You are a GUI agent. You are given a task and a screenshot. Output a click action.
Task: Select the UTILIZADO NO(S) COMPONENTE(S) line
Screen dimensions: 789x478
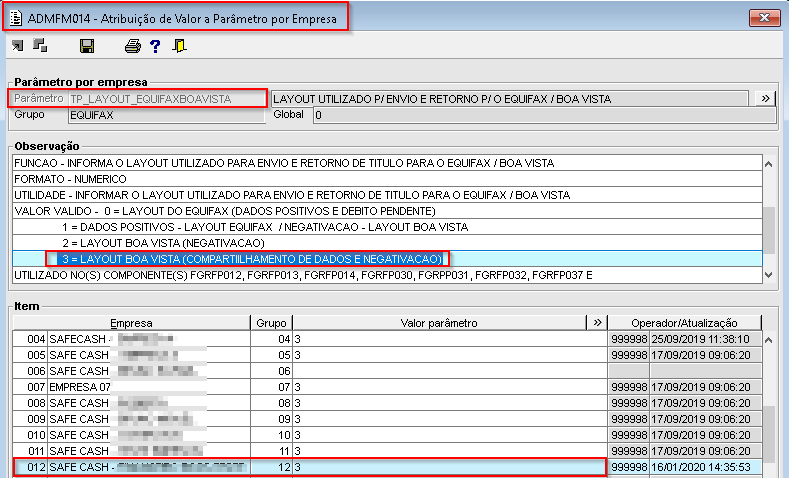coord(387,275)
